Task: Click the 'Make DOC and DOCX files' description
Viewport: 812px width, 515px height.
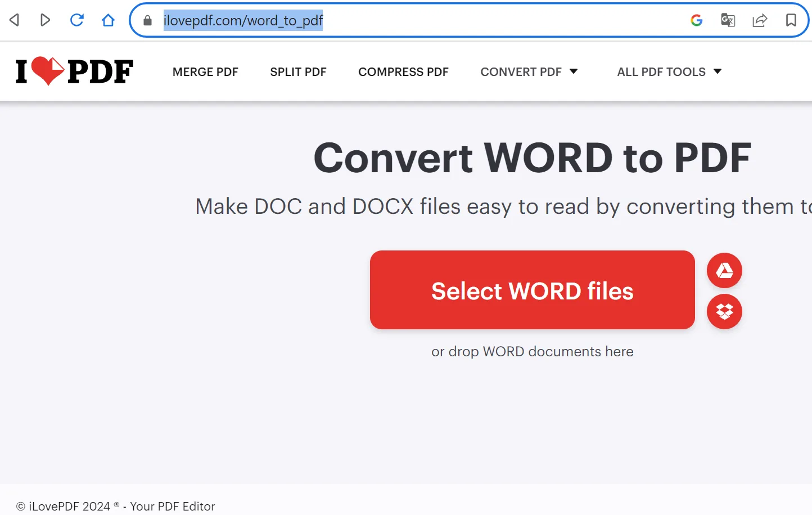Action: pos(503,207)
